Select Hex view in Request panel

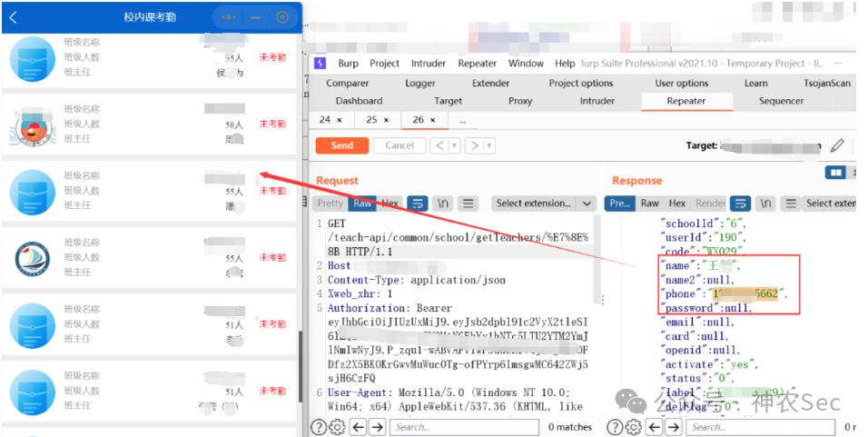pyautogui.click(x=390, y=204)
